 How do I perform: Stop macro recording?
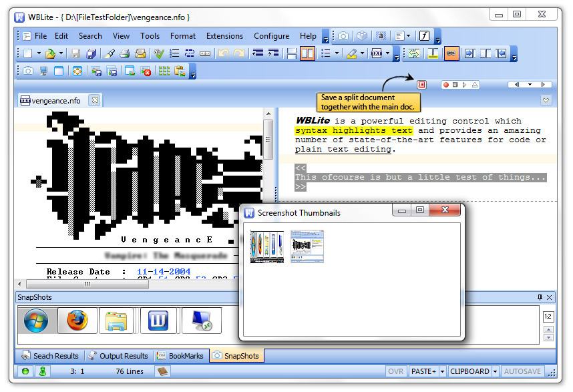tap(455, 85)
